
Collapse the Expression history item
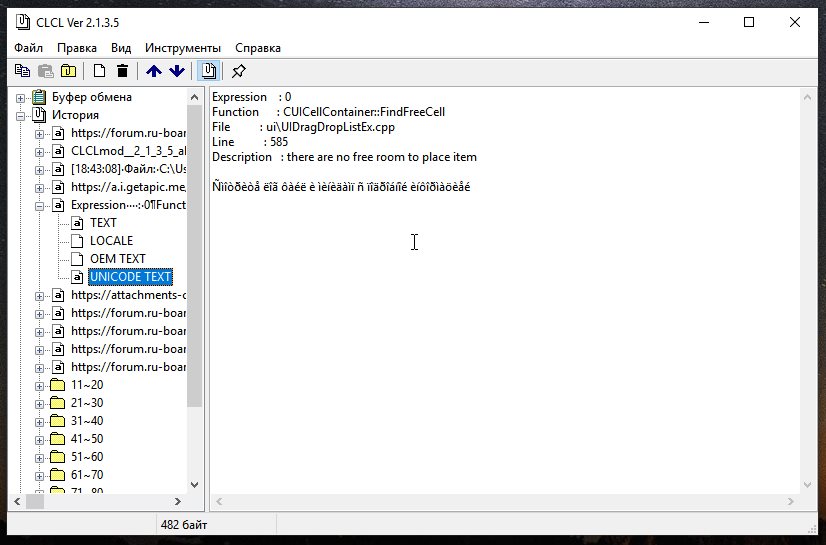click(40, 206)
